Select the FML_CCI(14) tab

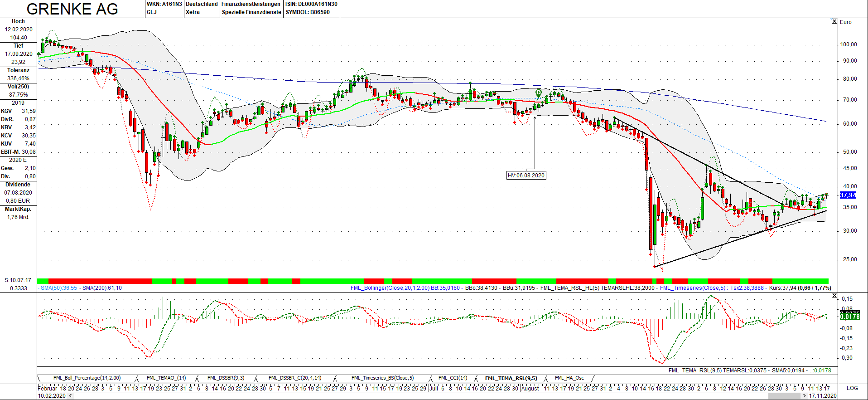click(x=453, y=378)
